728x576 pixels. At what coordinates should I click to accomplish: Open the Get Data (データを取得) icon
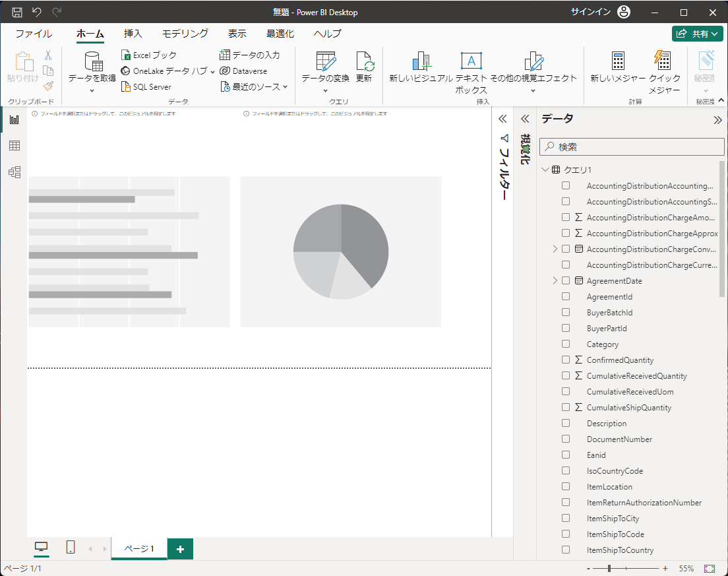(93, 61)
